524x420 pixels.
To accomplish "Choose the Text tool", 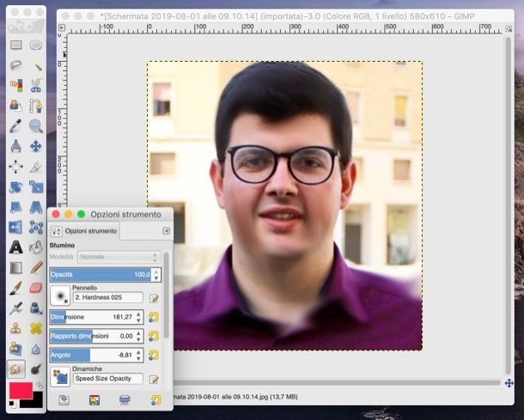I will click(x=15, y=247).
